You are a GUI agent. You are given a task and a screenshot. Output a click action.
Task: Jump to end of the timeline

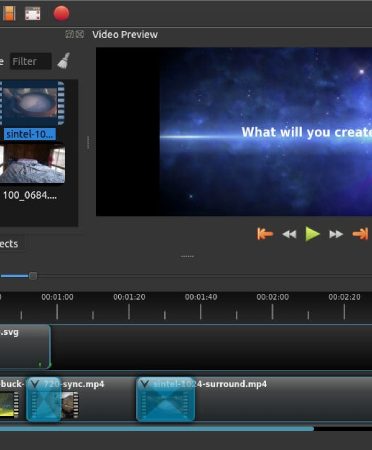coord(360,234)
